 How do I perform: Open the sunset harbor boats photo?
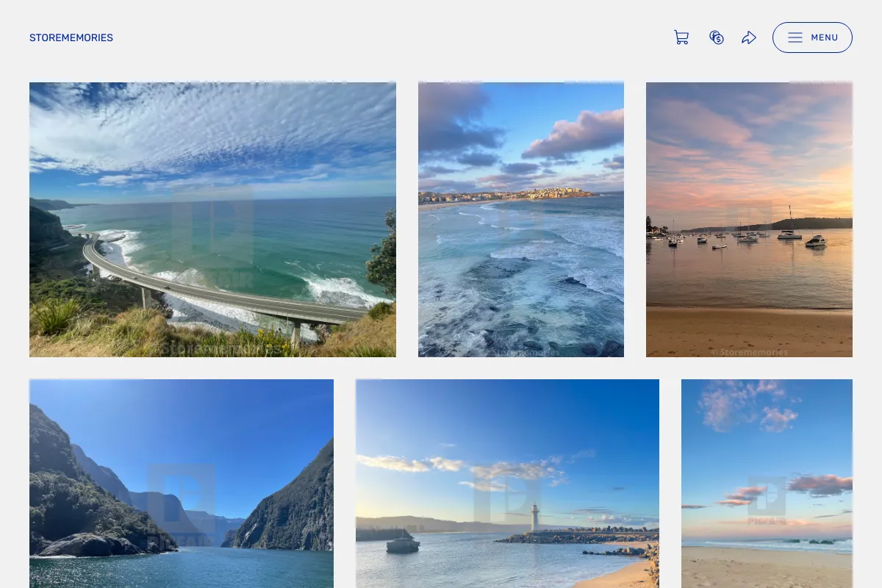(x=749, y=220)
